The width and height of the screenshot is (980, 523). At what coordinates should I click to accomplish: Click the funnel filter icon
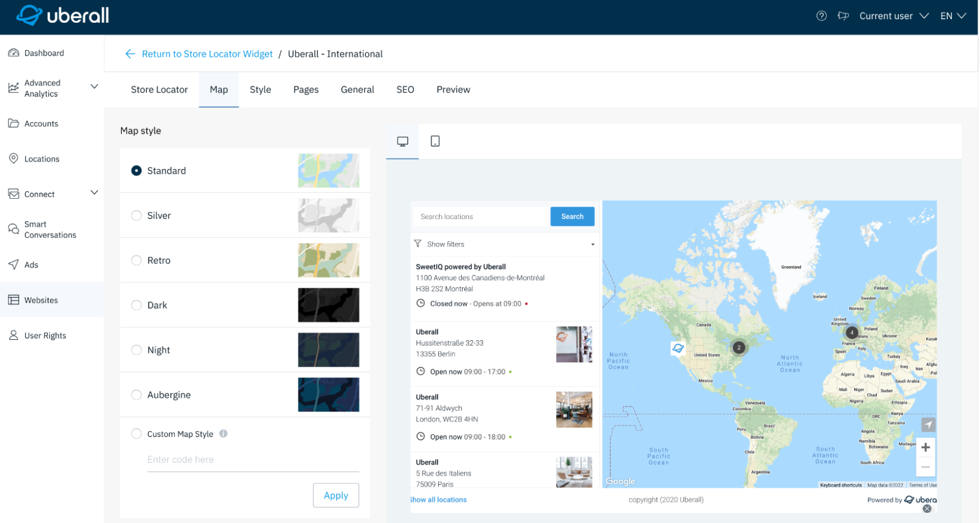pos(418,244)
